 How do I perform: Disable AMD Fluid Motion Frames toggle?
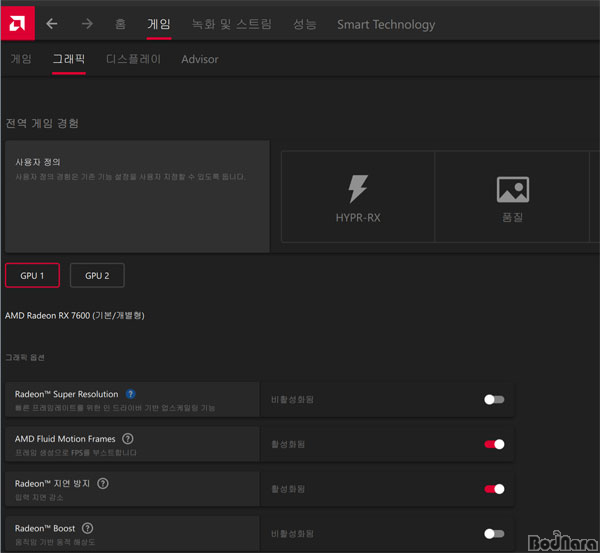coord(494,444)
